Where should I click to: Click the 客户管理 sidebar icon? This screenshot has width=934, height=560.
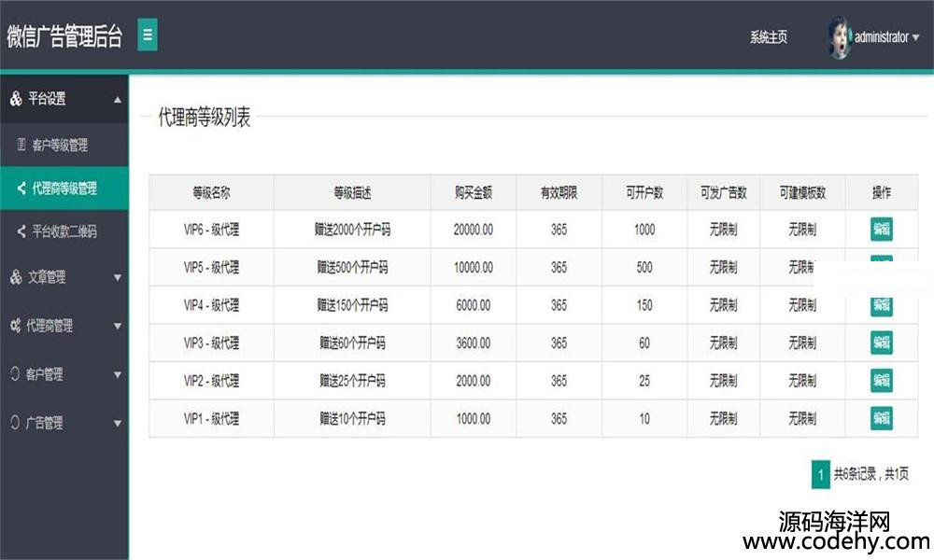pos(15,374)
